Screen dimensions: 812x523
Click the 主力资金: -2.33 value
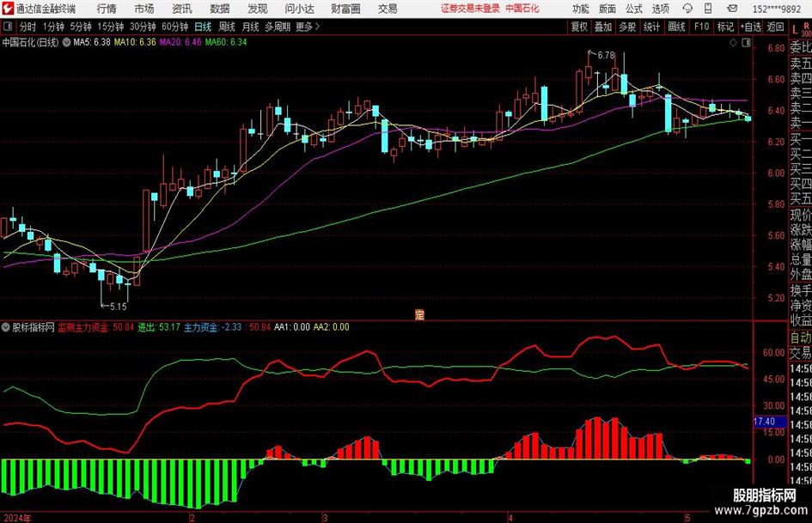click(212, 327)
